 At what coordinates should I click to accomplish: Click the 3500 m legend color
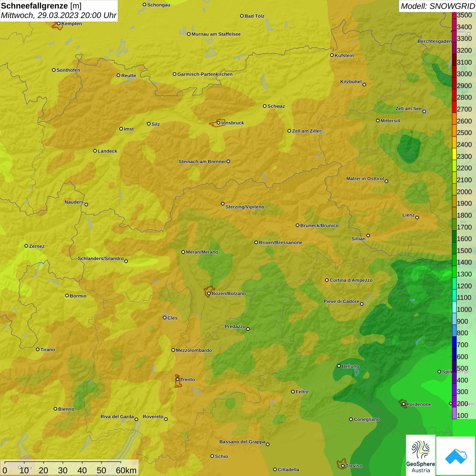tap(454, 15)
